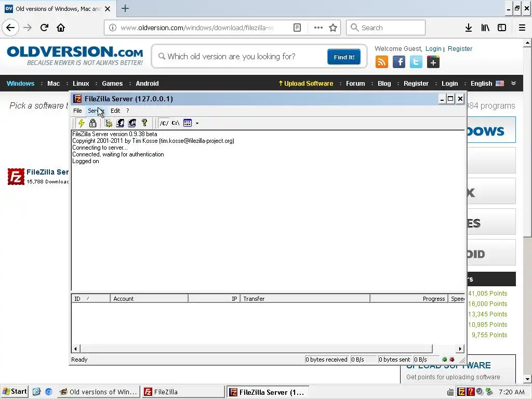Sort connections by Transfer column
Image resolution: width=532 pixels, height=399 pixels.
pyautogui.click(x=305, y=299)
